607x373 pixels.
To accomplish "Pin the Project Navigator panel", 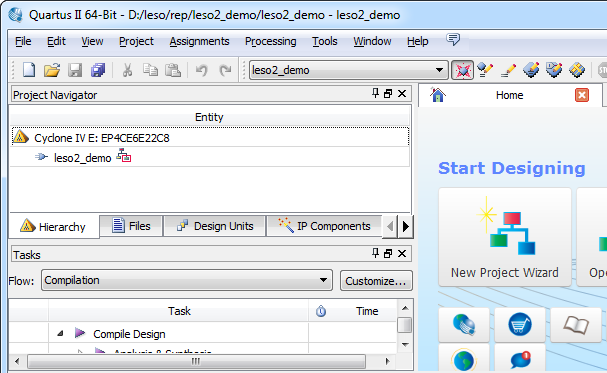I will pos(375,93).
